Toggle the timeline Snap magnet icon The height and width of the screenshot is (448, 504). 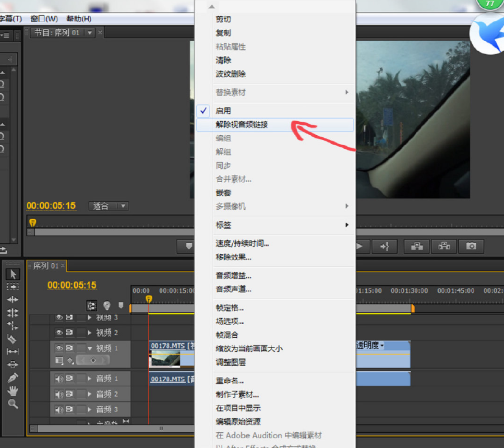[92, 305]
